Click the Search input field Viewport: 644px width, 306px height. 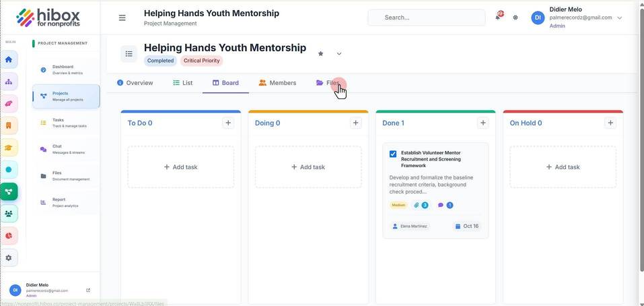(427, 18)
